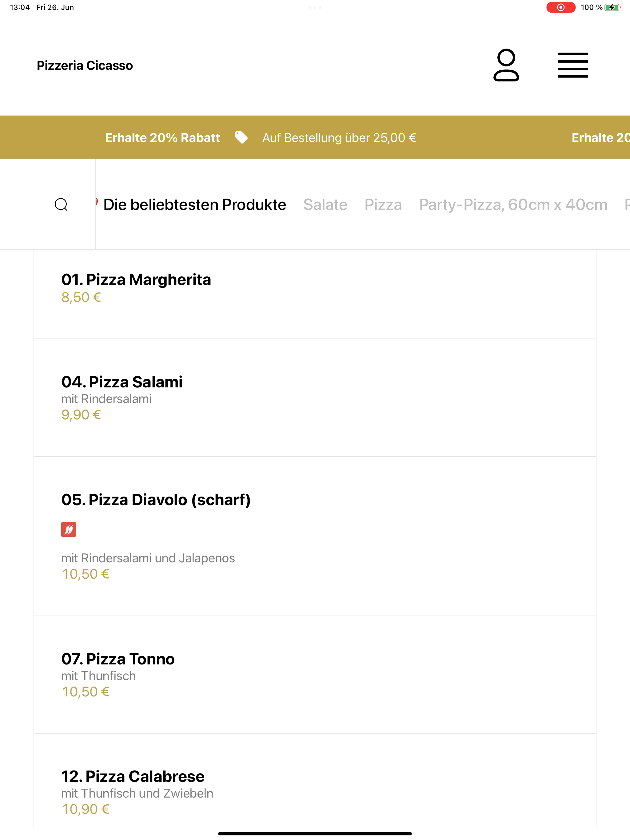This screenshot has width=630, height=840.
Task: Open the hamburger menu
Action: pyautogui.click(x=572, y=65)
